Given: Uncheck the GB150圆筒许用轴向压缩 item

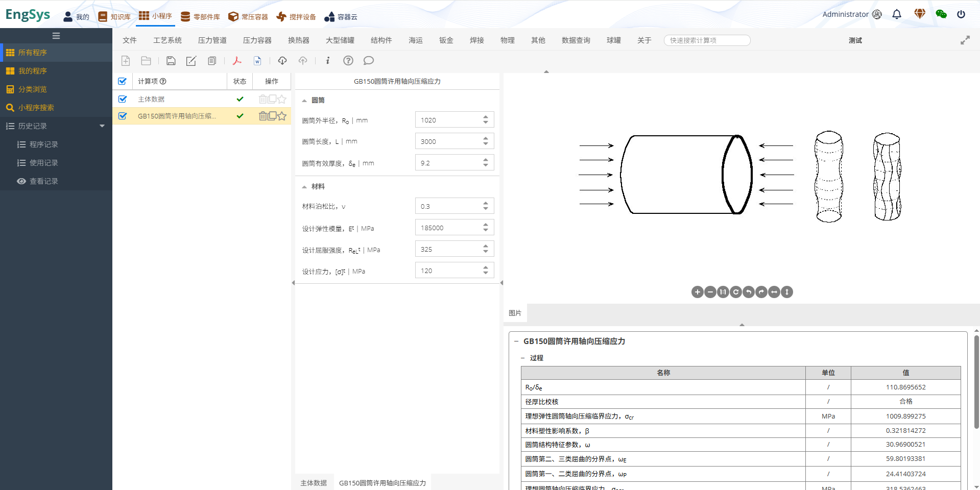Looking at the screenshot, I should [123, 116].
